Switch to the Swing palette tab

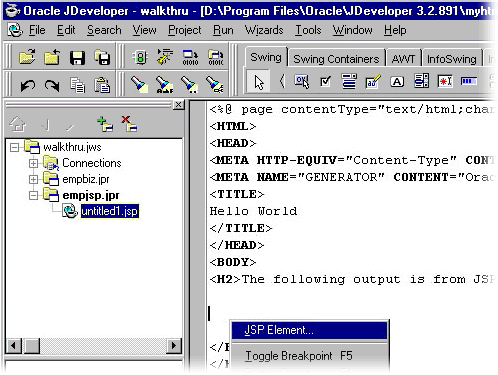coord(266,57)
